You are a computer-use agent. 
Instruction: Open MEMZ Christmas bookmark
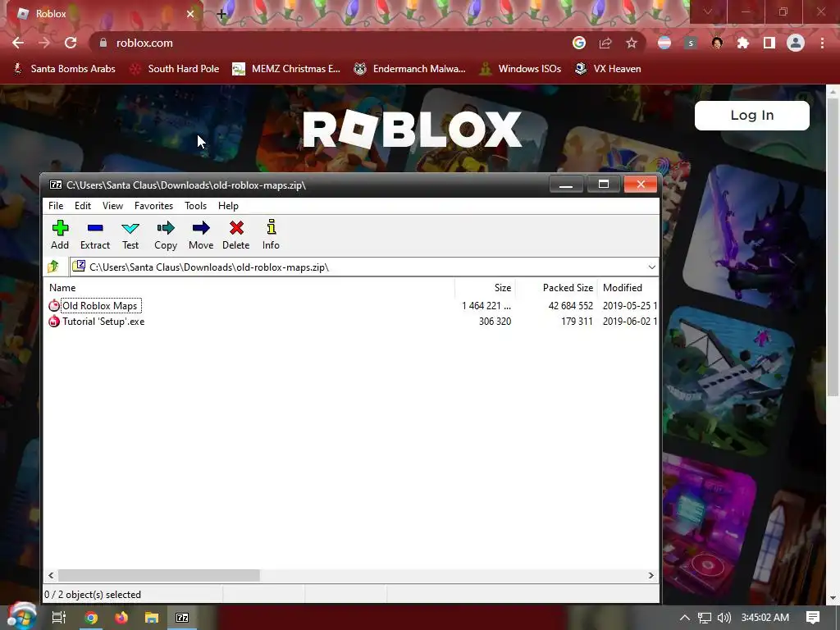286,69
